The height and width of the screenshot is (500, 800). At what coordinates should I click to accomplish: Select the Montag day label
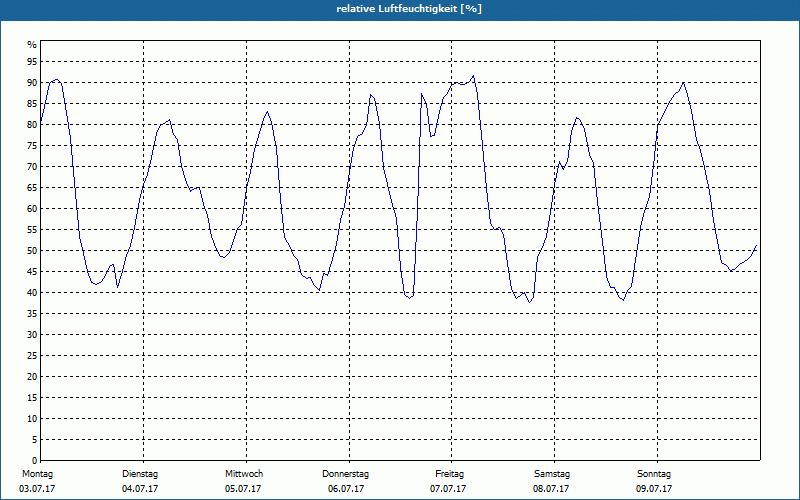coord(37,474)
